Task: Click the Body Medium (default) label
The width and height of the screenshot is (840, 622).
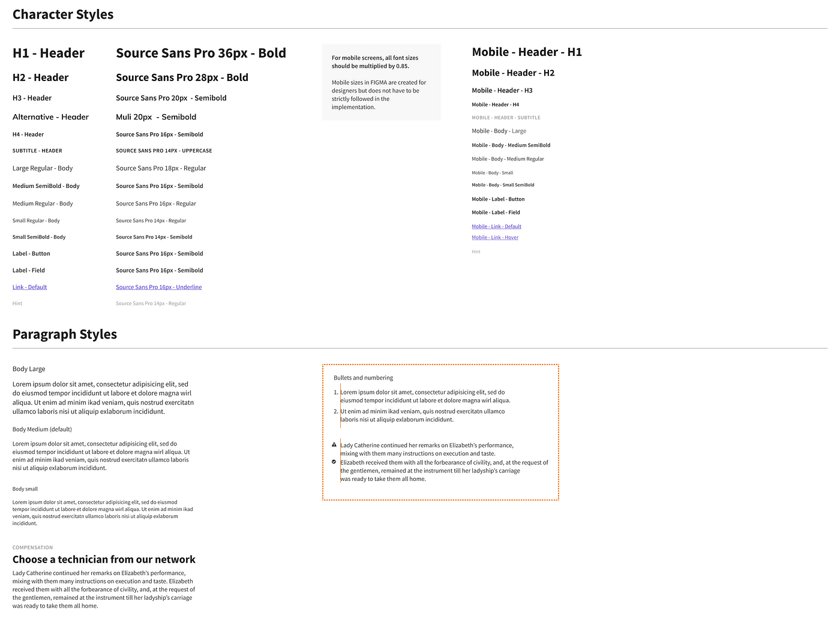Action: (42, 429)
